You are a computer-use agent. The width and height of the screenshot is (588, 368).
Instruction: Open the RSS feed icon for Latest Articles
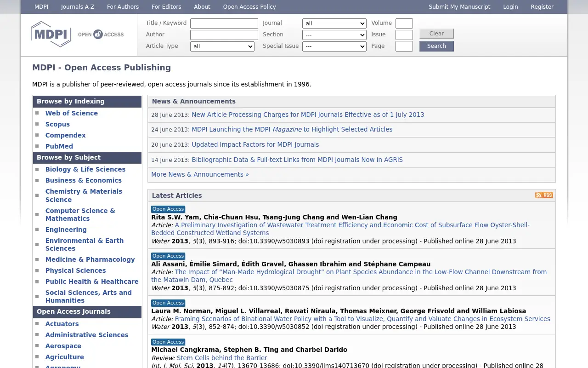tap(544, 195)
